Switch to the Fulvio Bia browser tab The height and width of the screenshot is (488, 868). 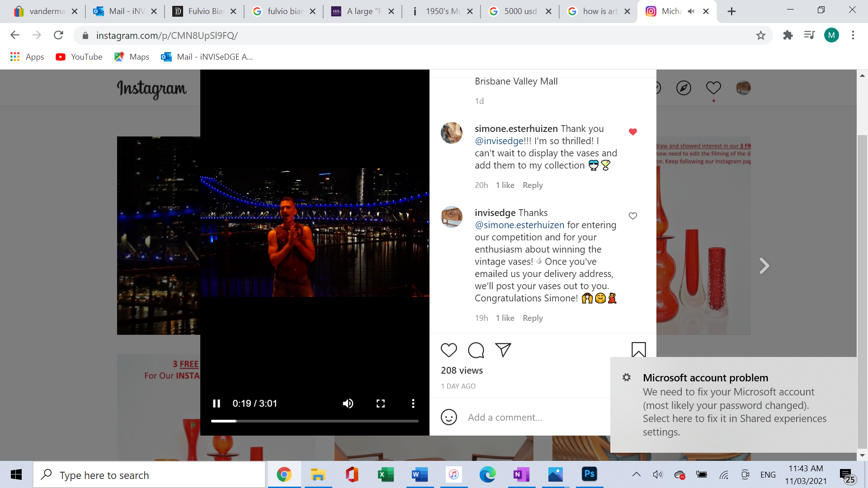tap(205, 11)
